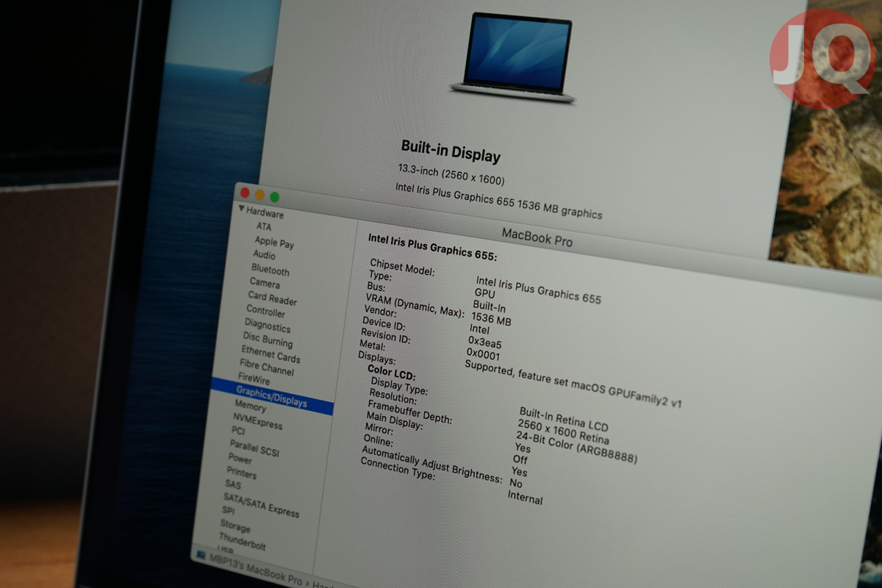
Task: Open NVMExpress in the Hardware list
Action: click(257, 422)
